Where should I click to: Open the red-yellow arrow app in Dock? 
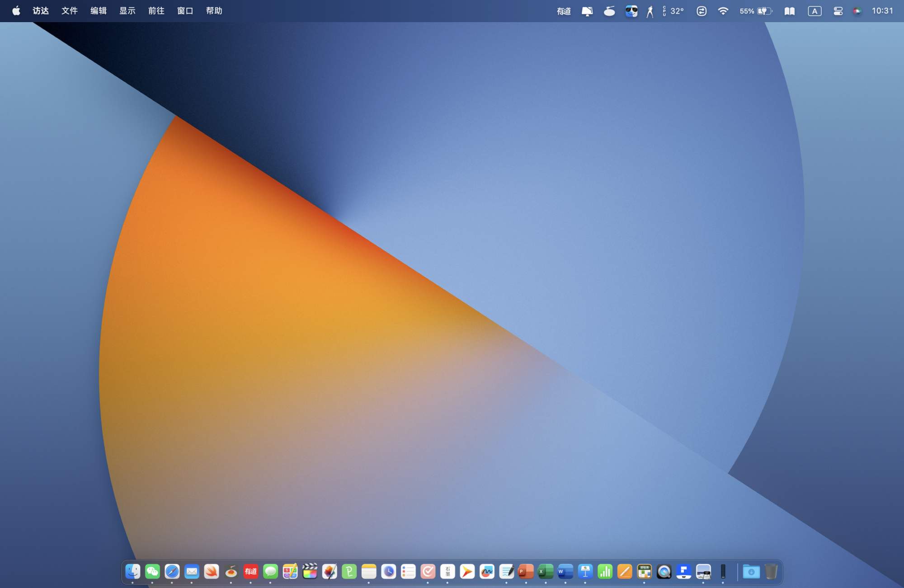point(467,572)
